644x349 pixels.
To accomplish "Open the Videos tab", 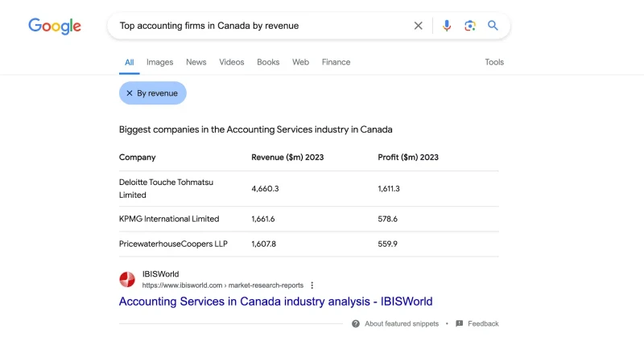I will pos(232,63).
